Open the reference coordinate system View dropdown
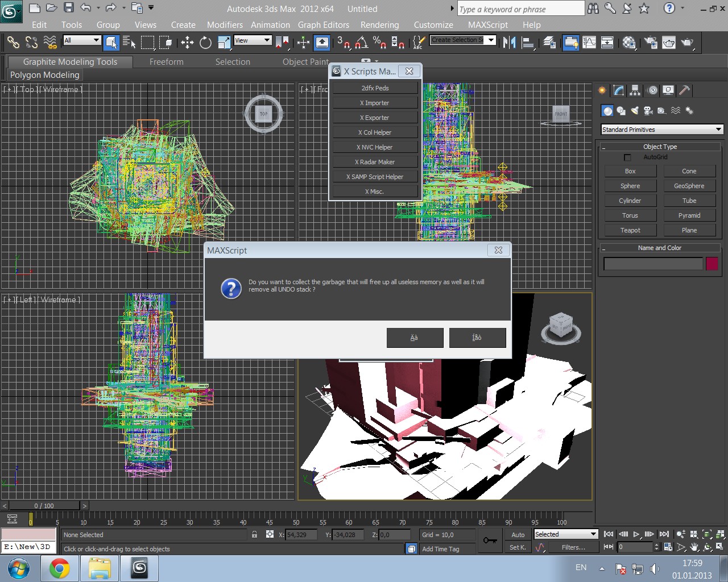The height and width of the screenshot is (582, 728). 253,40
